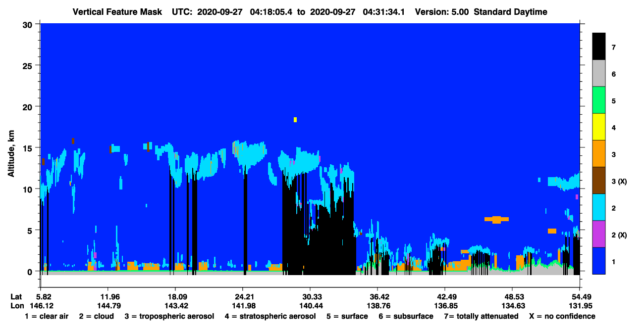
Task: Click the longitude value 138.76
Action: [377, 306]
